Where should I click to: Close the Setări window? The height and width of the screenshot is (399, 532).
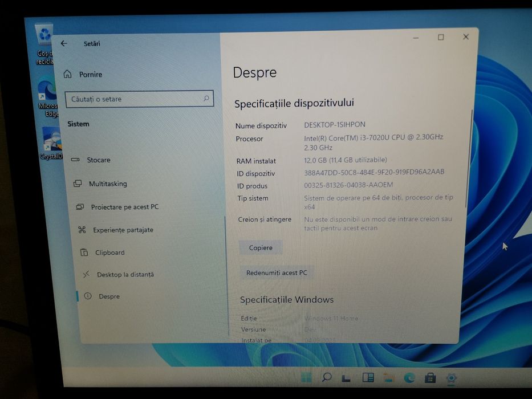pos(466,36)
